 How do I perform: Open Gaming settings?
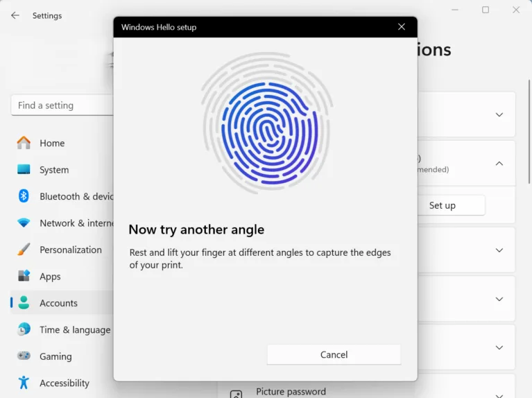(x=62, y=356)
